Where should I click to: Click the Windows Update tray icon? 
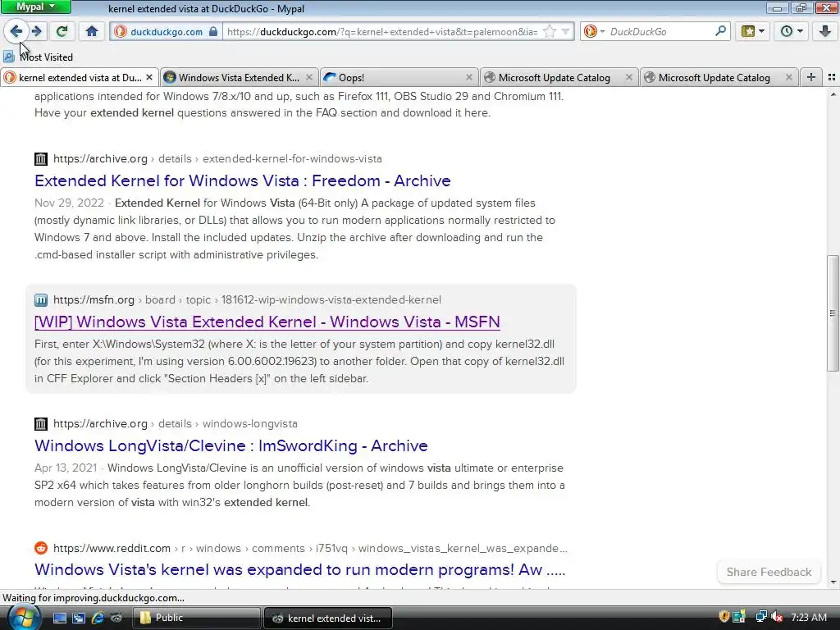coord(739,617)
